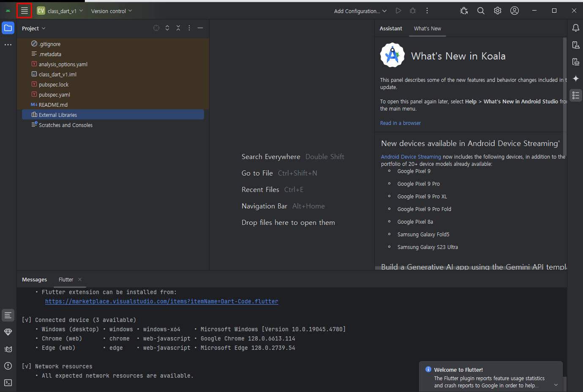Open Search Everywhere magnifier icon
583x392 pixels.
(481, 11)
